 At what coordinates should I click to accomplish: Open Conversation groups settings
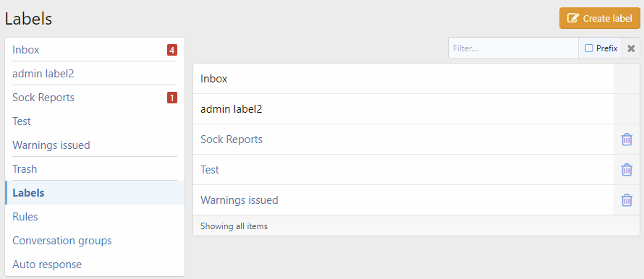point(62,241)
